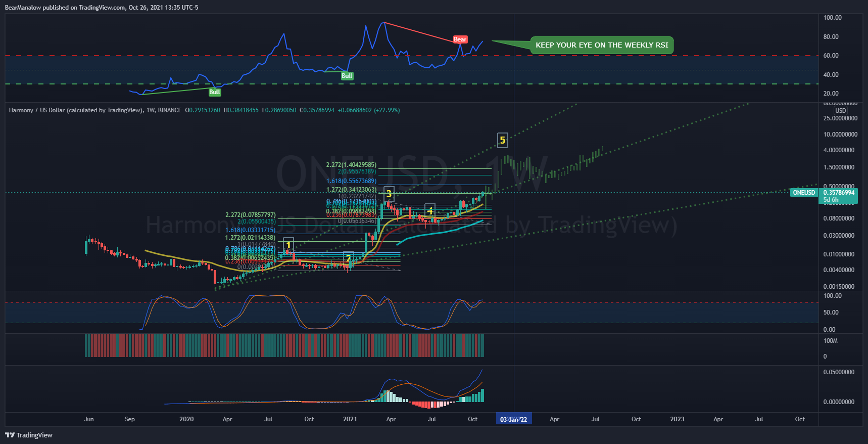This screenshot has width=868, height=444.
Task: Click Fibonacci label 1.272(0.34123063)
Action: [351, 190]
